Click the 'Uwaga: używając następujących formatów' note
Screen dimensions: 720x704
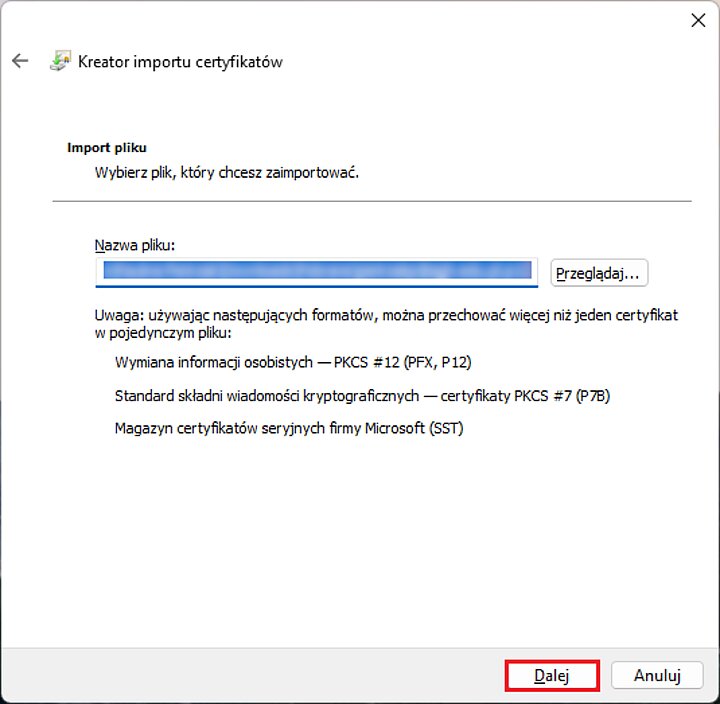pos(386,324)
